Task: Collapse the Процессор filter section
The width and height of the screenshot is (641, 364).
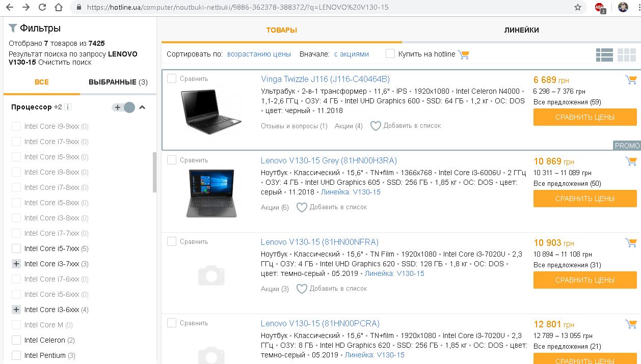Action: (x=142, y=107)
